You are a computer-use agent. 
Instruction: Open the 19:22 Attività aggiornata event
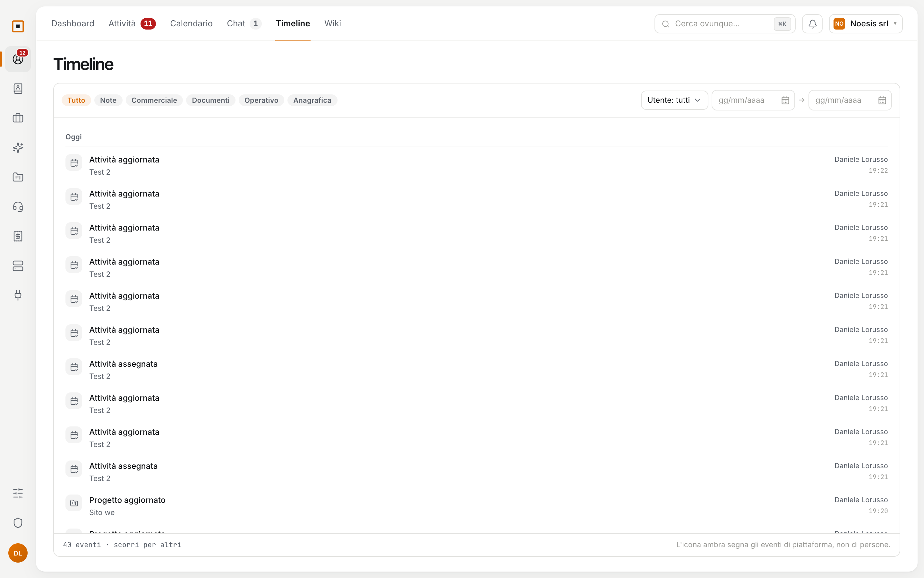click(476, 165)
